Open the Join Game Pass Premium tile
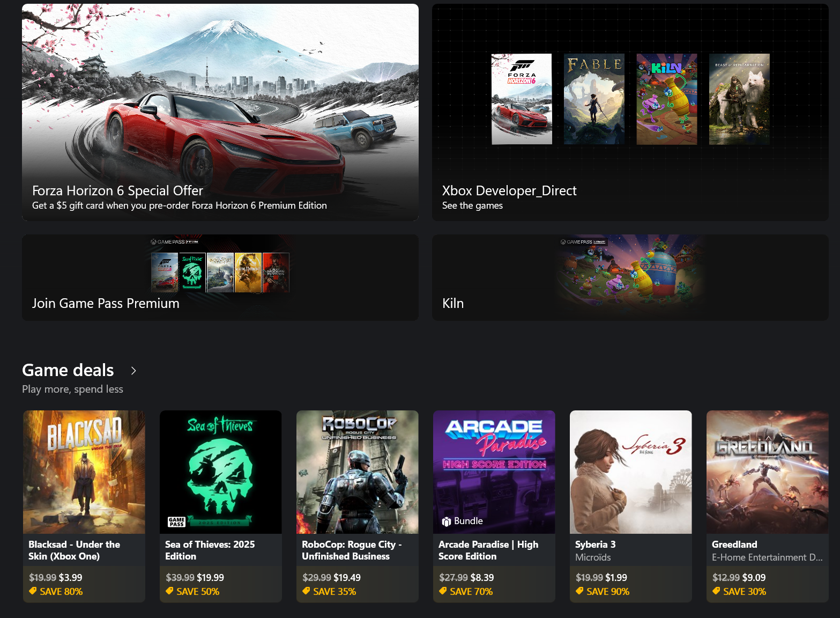 [x=220, y=277]
